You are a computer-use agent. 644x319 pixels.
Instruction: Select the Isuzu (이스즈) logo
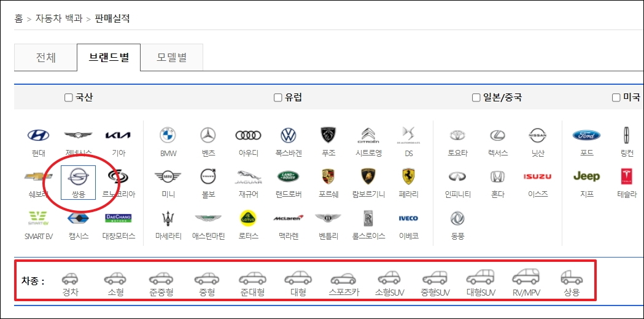pos(538,177)
